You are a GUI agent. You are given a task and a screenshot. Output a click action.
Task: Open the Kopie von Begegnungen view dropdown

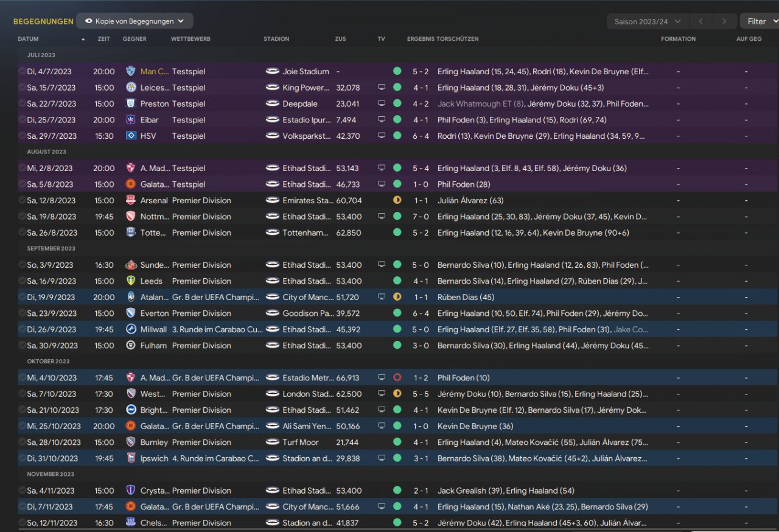[x=134, y=21]
